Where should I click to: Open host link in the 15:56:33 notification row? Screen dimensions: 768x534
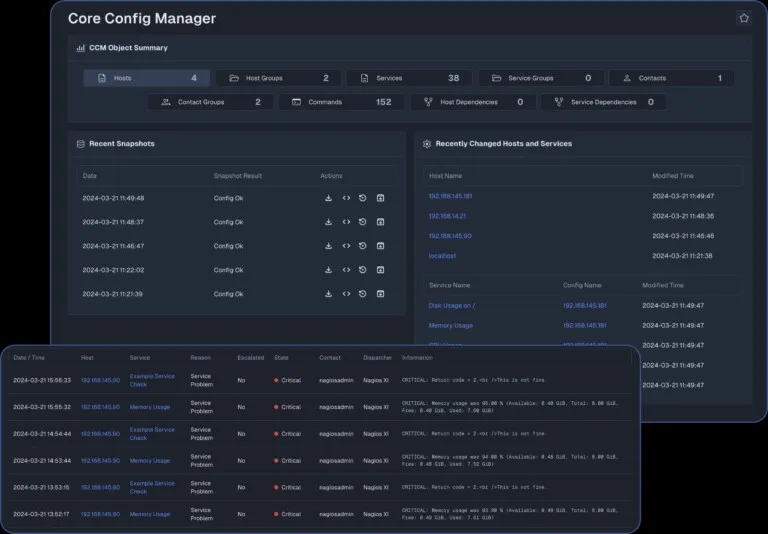100,380
